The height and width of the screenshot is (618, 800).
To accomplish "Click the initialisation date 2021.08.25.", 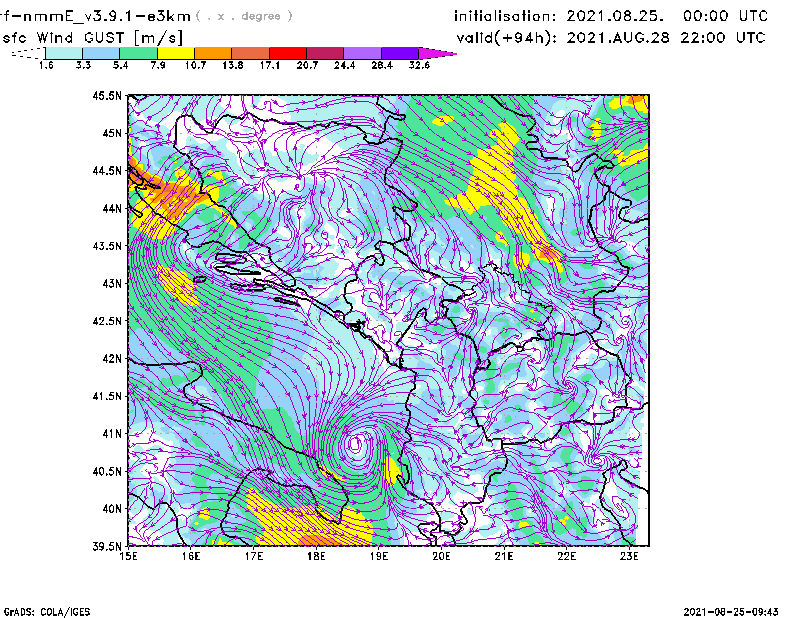I will [615, 16].
